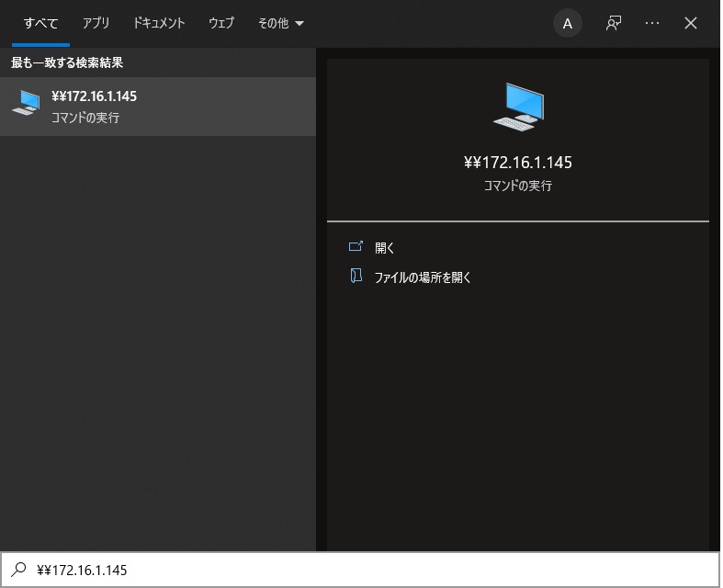
Task: Select the ドキュメント tab
Action: coord(159,23)
